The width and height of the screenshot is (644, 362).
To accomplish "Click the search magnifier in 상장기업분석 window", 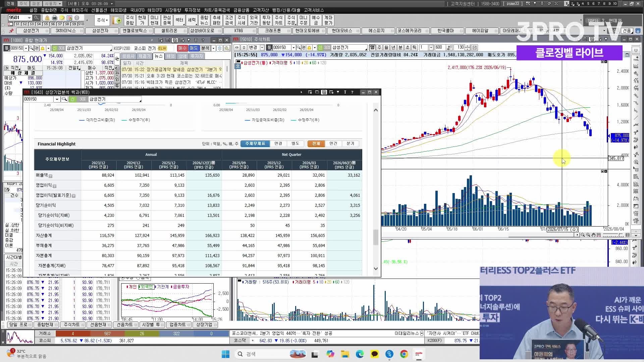I will [x=64, y=99].
